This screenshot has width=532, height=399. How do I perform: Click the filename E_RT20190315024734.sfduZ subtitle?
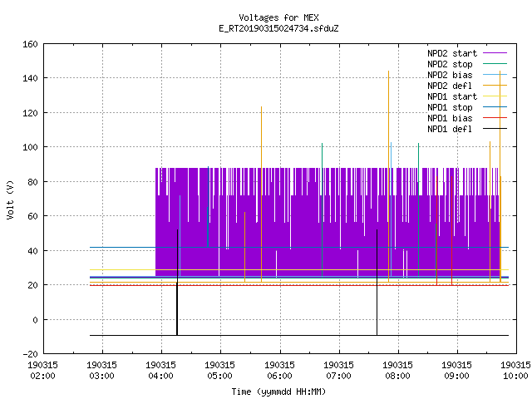(278, 28)
